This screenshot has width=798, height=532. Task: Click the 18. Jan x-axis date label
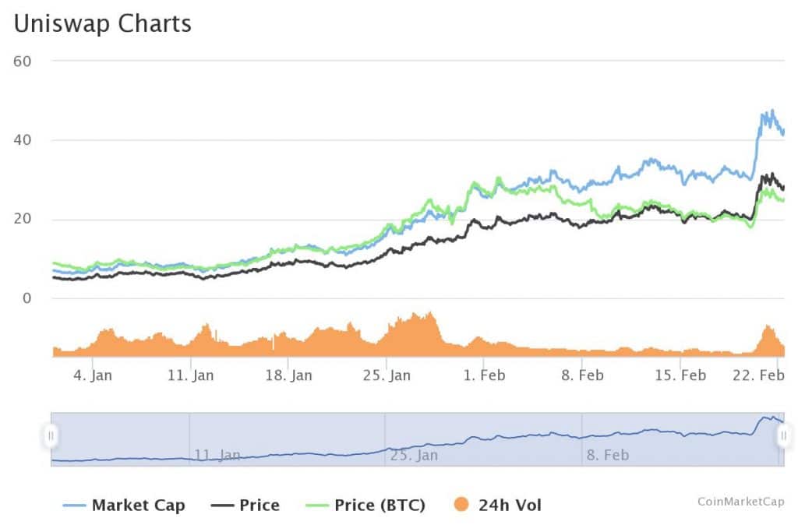[x=288, y=375]
